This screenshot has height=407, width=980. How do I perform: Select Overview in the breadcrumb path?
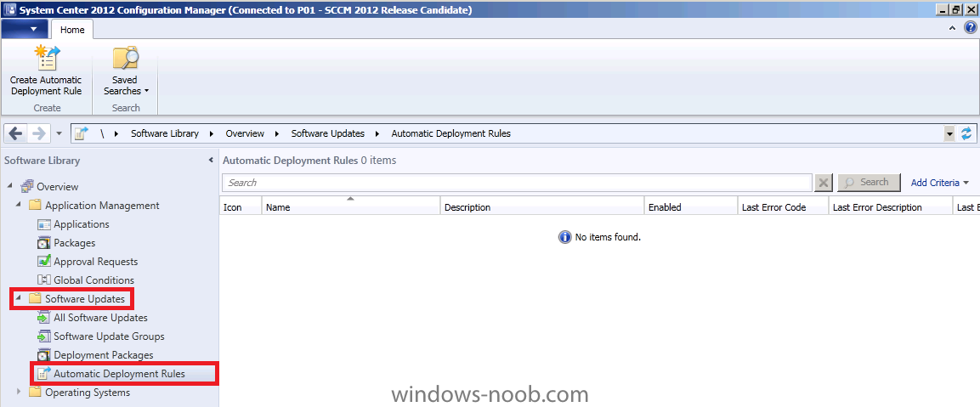pyautogui.click(x=245, y=133)
